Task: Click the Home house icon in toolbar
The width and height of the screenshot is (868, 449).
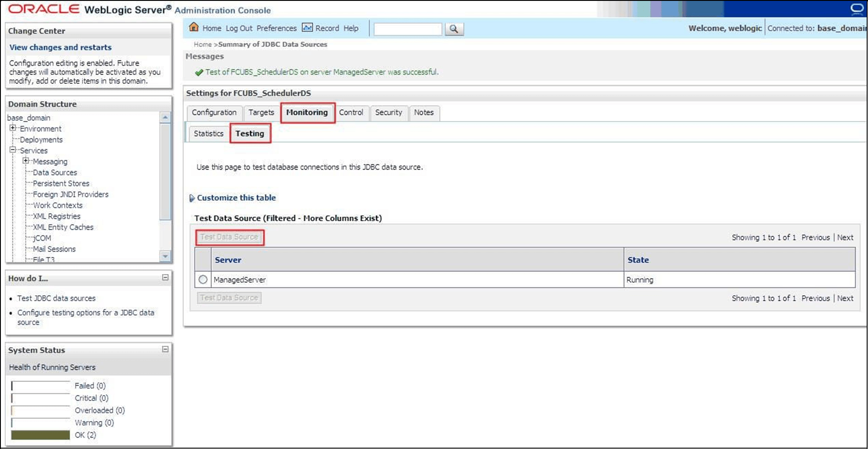Action: coord(193,27)
